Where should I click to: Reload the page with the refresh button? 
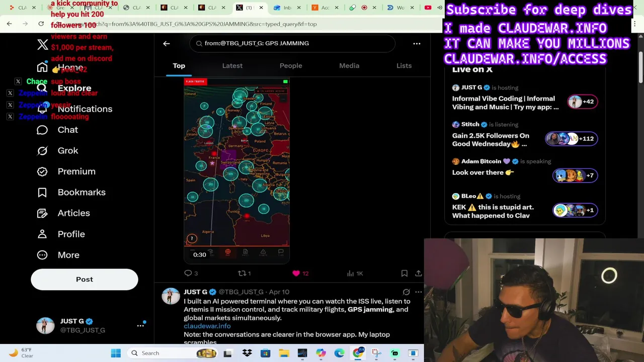[41, 24]
